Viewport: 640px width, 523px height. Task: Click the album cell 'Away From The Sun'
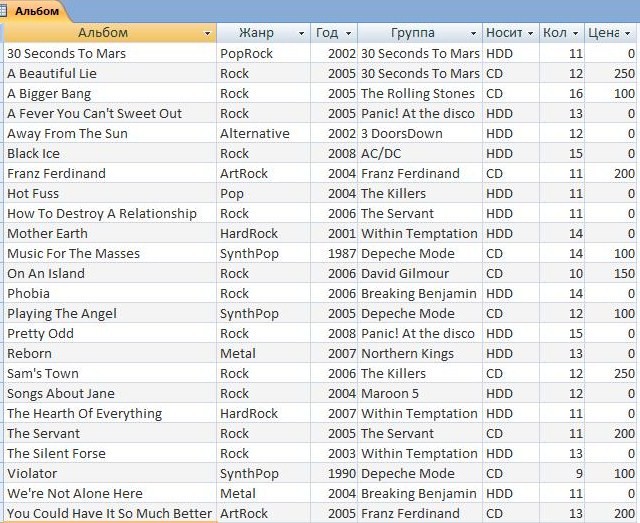click(110, 134)
